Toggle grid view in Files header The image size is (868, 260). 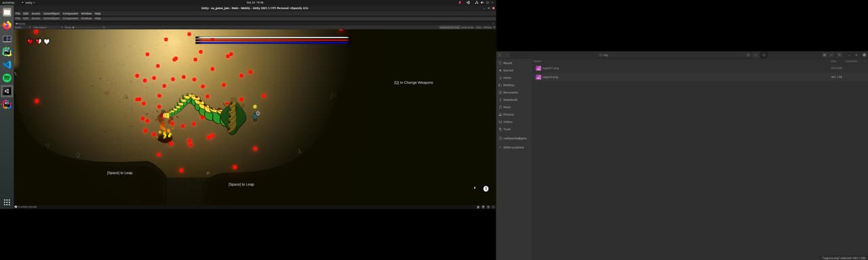point(825,55)
